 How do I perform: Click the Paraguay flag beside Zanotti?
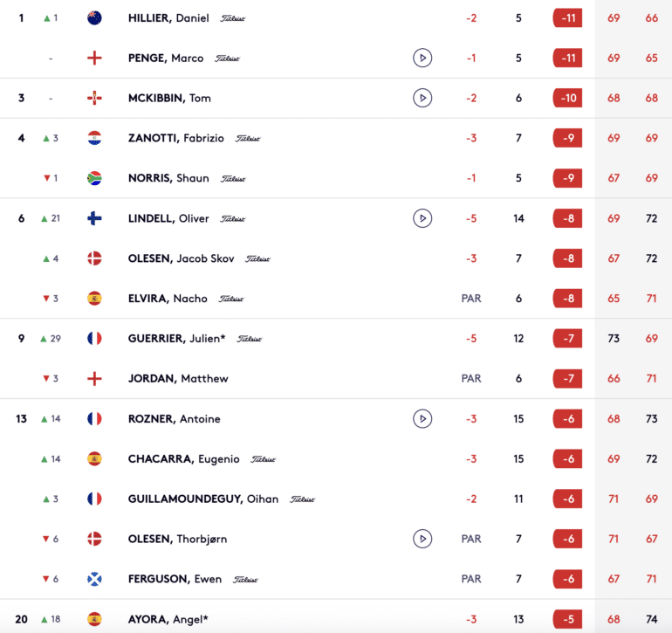94,138
